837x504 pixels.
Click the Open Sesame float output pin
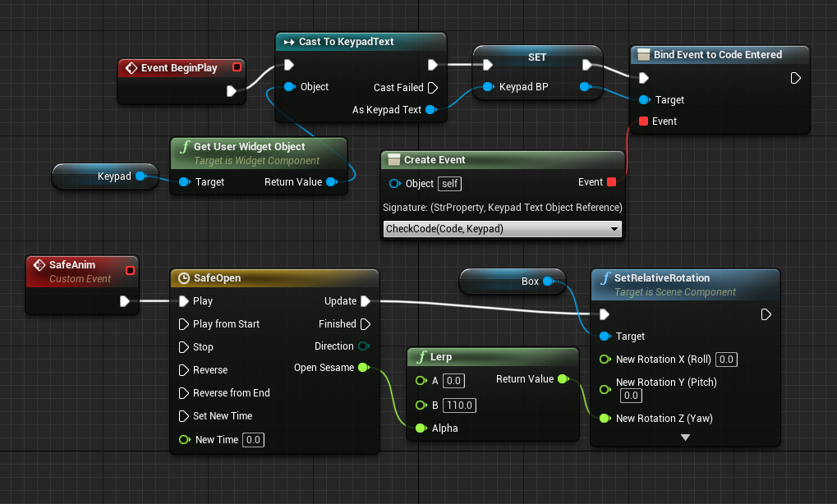(x=364, y=368)
